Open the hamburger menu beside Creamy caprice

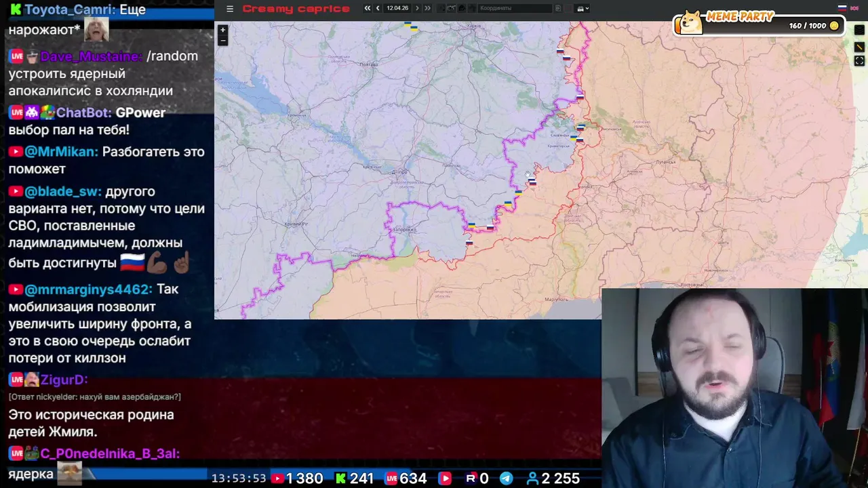pos(230,9)
